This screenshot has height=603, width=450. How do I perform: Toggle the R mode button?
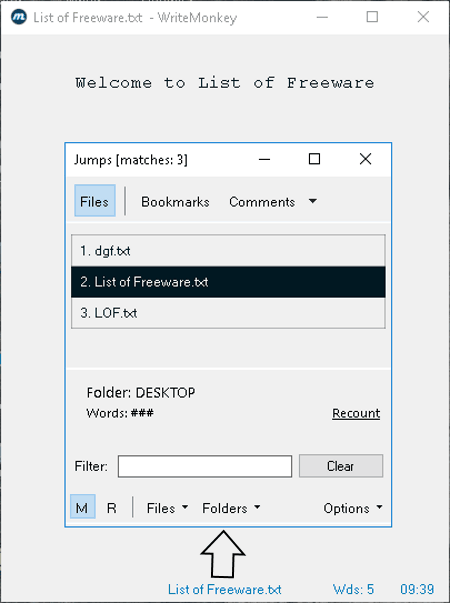tap(112, 508)
